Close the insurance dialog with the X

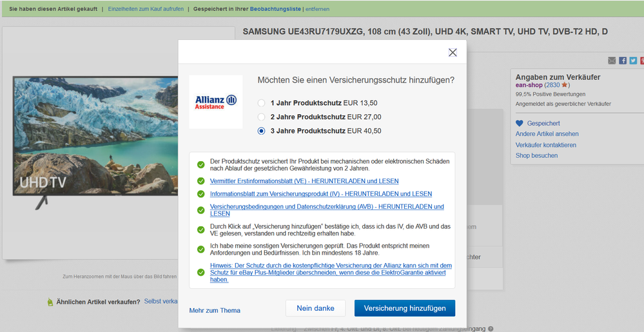[453, 52]
